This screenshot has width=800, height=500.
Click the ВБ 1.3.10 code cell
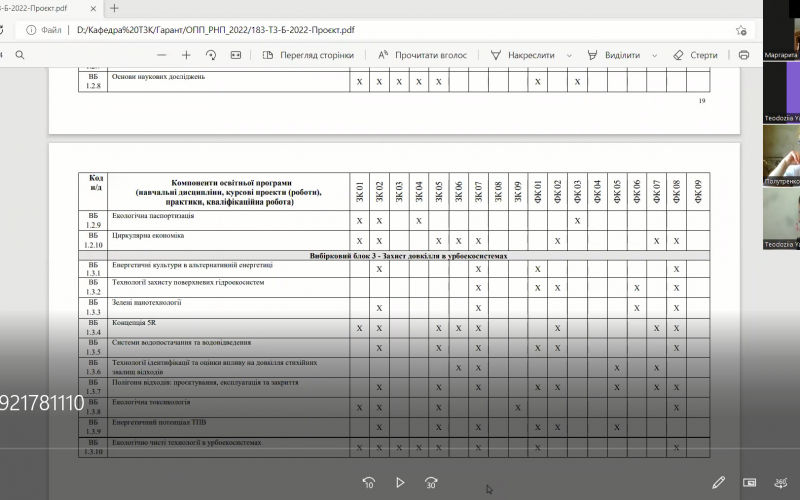93,447
